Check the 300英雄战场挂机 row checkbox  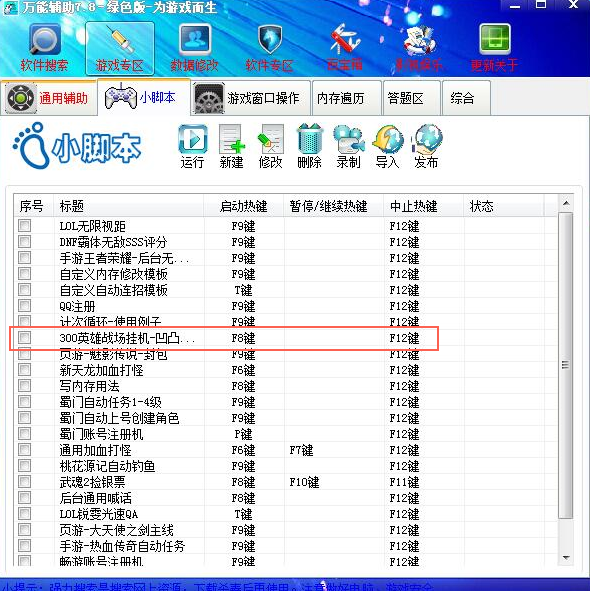pos(25,338)
